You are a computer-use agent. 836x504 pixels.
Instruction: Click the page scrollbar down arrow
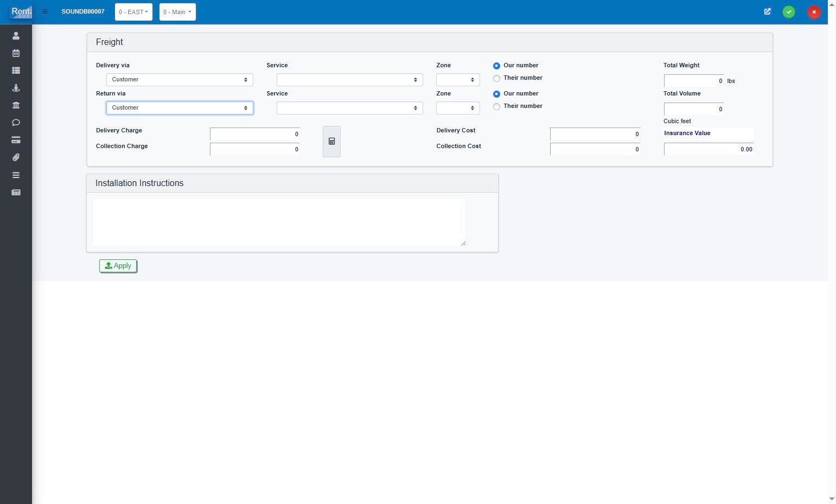(x=832, y=499)
